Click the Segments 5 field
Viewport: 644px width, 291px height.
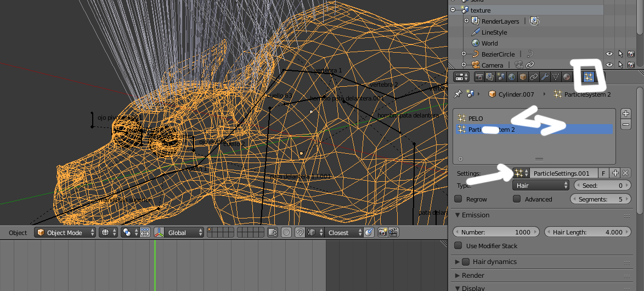601,199
